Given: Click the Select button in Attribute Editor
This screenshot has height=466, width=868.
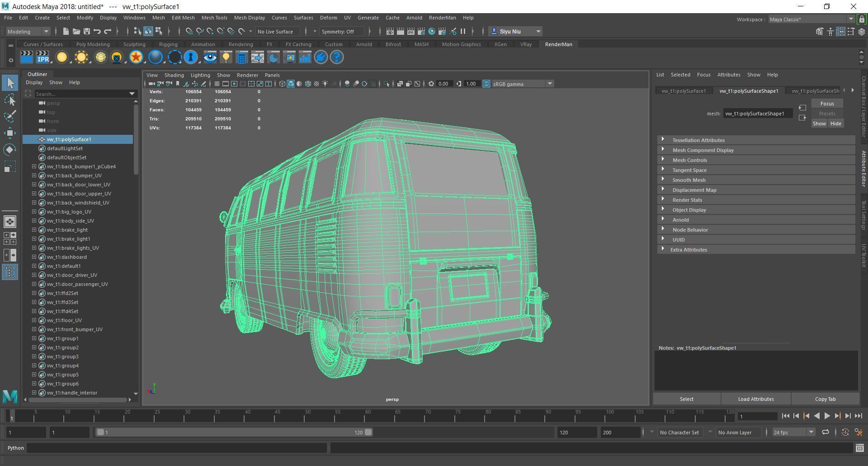Looking at the screenshot, I should click(686, 399).
